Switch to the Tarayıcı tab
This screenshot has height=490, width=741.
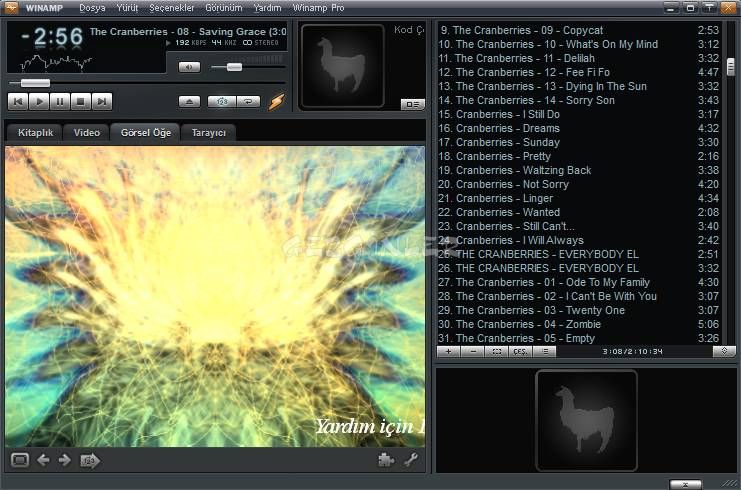[x=208, y=133]
